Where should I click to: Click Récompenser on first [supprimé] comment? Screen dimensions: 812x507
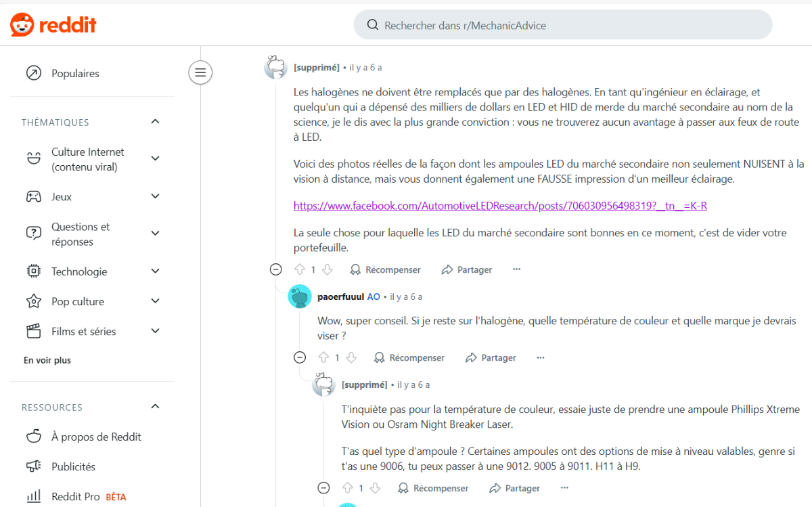click(386, 269)
